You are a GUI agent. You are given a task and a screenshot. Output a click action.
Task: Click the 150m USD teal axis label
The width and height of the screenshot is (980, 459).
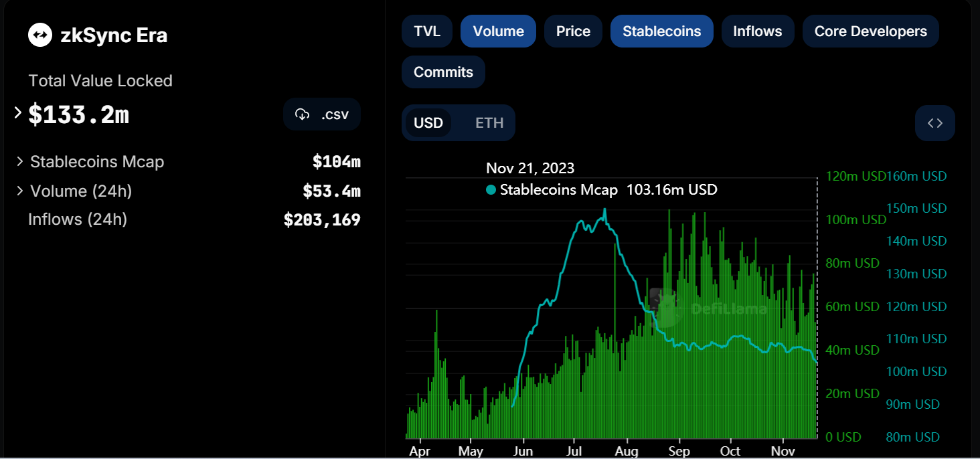(x=917, y=209)
